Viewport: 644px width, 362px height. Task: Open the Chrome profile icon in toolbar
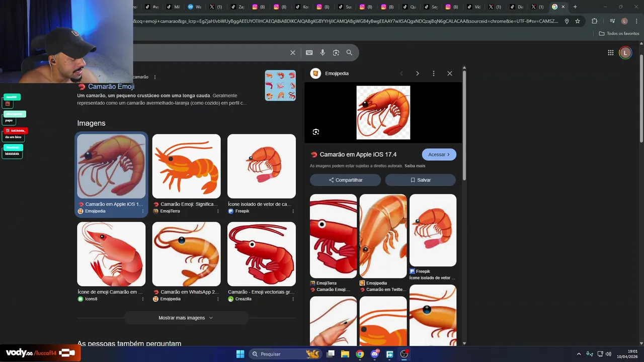624,21
